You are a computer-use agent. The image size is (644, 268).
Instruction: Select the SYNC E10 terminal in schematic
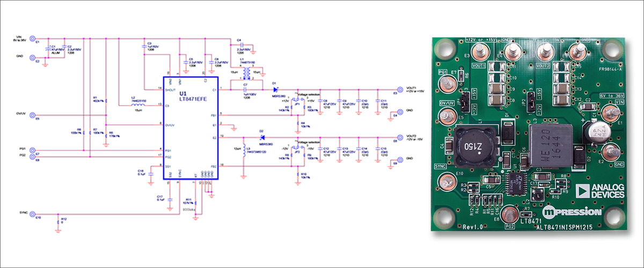pyautogui.click(x=32, y=214)
